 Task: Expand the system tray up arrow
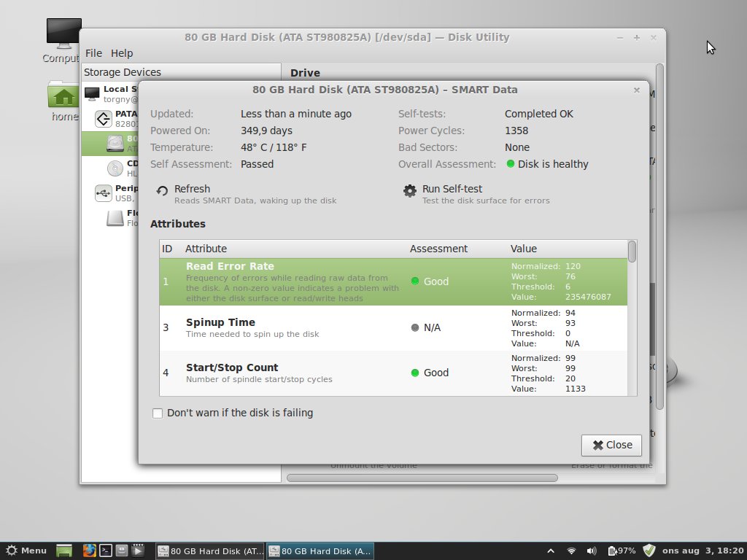[x=551, y=551]
